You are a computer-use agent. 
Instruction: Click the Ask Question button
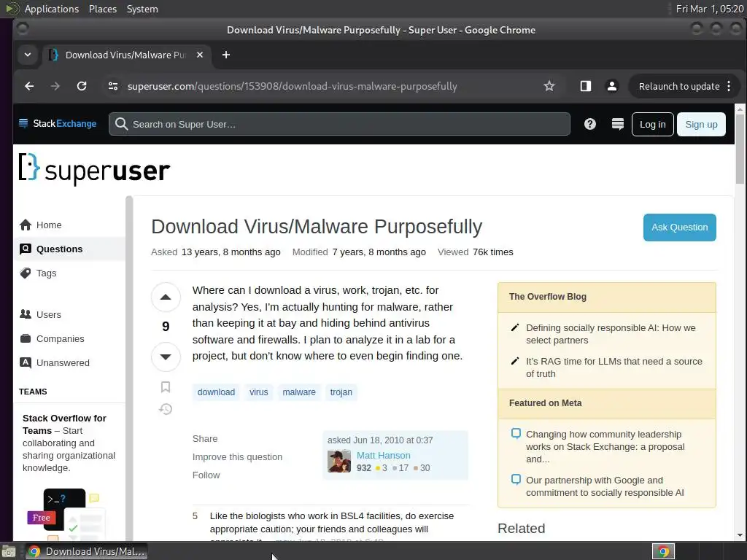[x=679, y=227]
